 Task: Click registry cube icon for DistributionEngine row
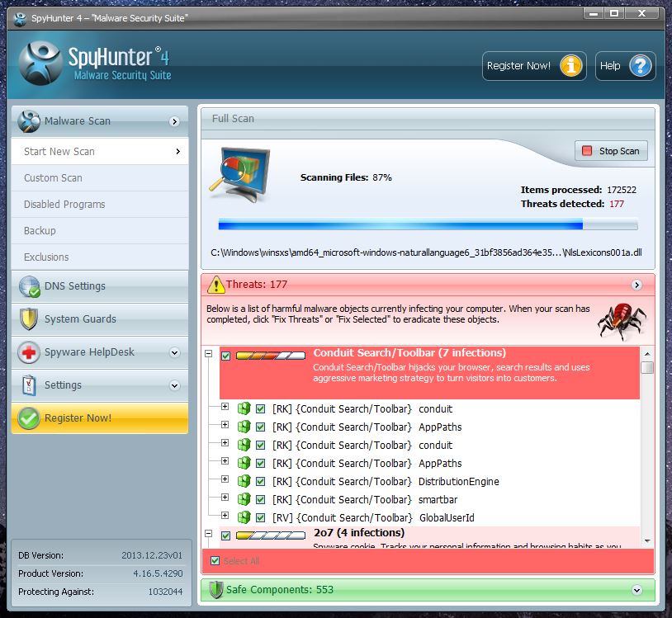(244, 481)
